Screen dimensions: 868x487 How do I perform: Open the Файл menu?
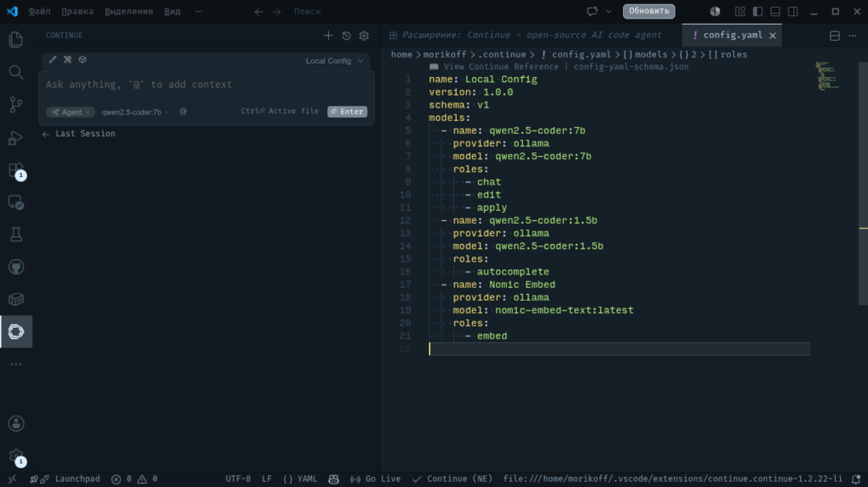click(39, 11)
